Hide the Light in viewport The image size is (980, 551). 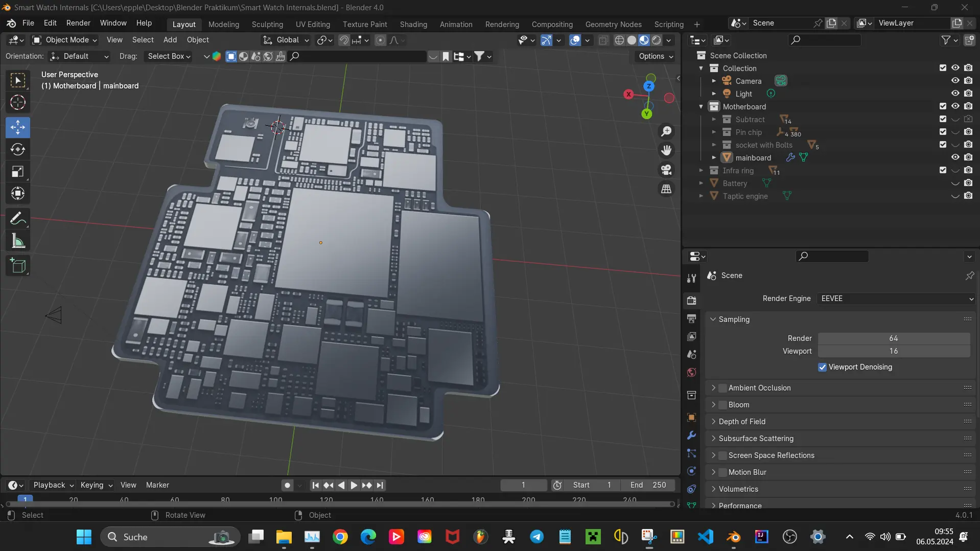955,94
